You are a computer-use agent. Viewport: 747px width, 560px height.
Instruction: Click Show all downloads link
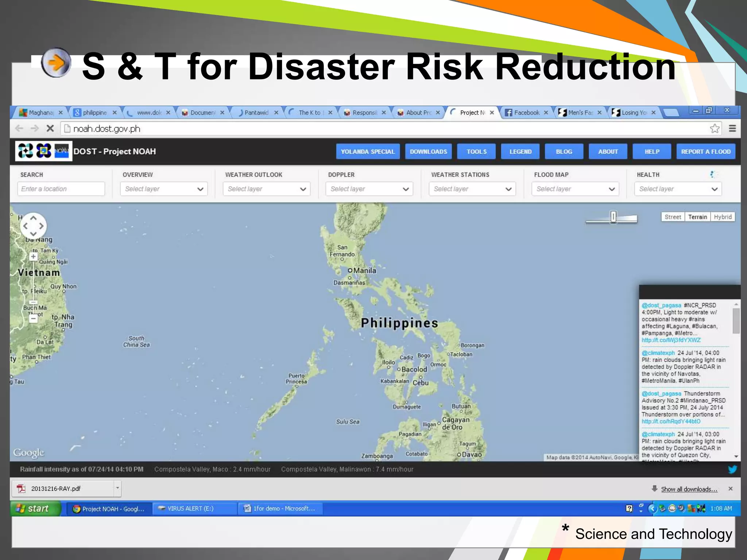689,489
